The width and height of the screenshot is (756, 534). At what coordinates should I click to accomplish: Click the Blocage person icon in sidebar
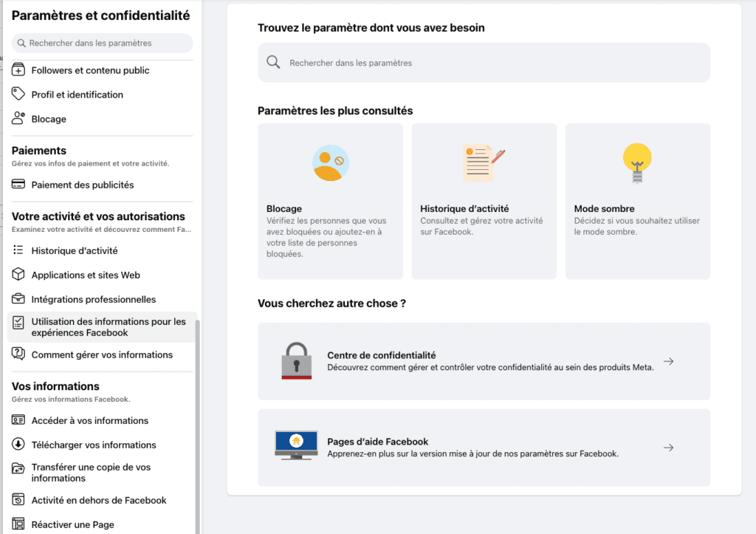click(x=18, y=118)
